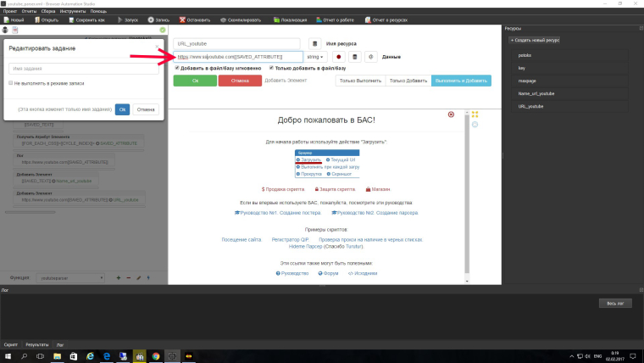Begin recording with the Запись button
The image size is (644, 363).
tap(158, 20)
